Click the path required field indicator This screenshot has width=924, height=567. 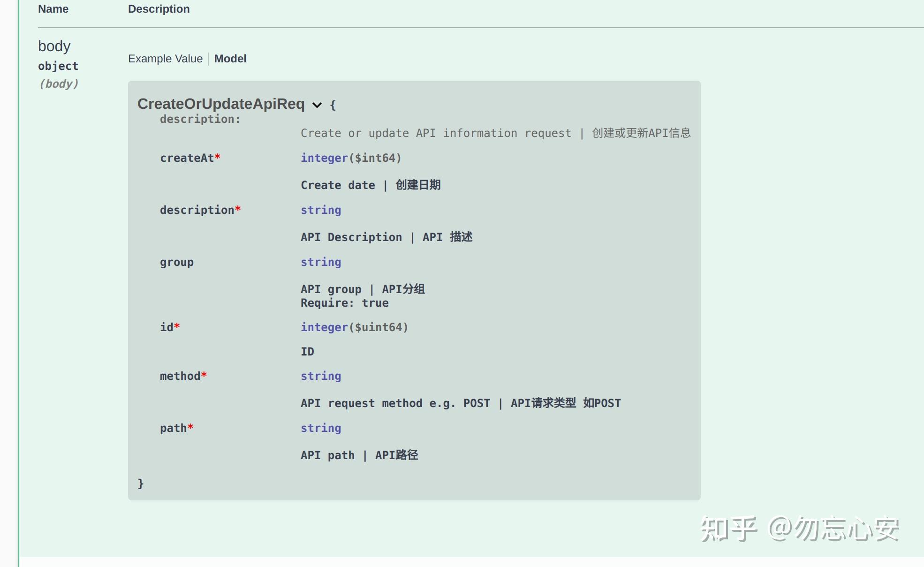[191, 428]
